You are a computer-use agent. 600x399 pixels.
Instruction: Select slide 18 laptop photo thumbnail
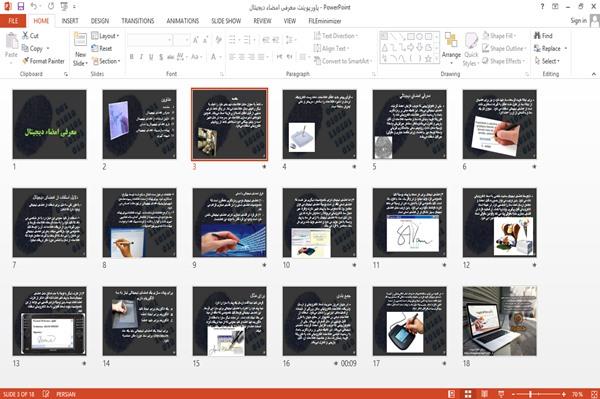pos(499,321)
